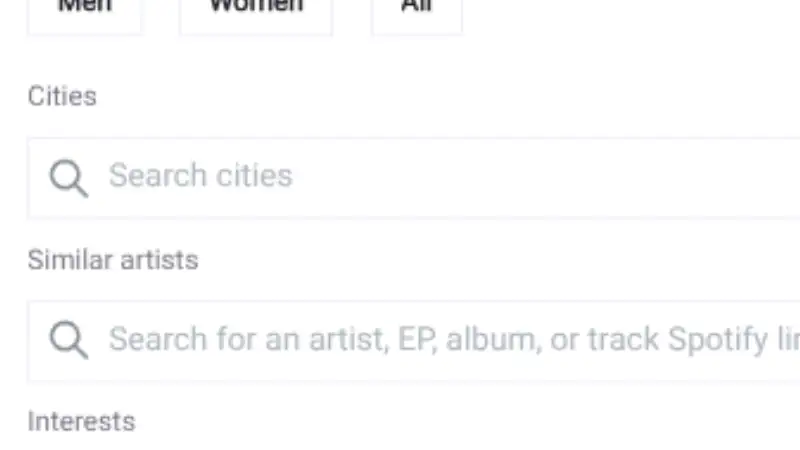
Task: Toggle the Men audience filter button
Action: click(x=85, y=12)
